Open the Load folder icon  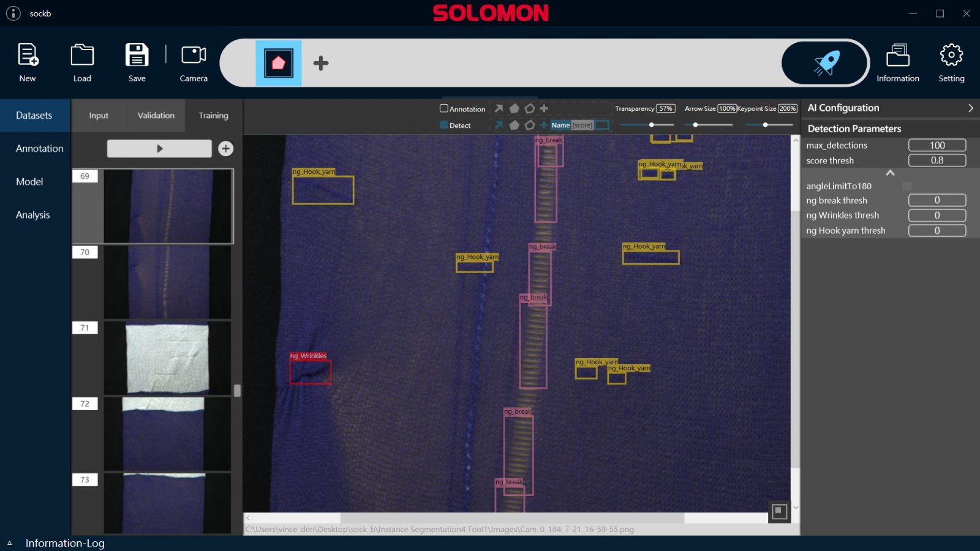82,56
